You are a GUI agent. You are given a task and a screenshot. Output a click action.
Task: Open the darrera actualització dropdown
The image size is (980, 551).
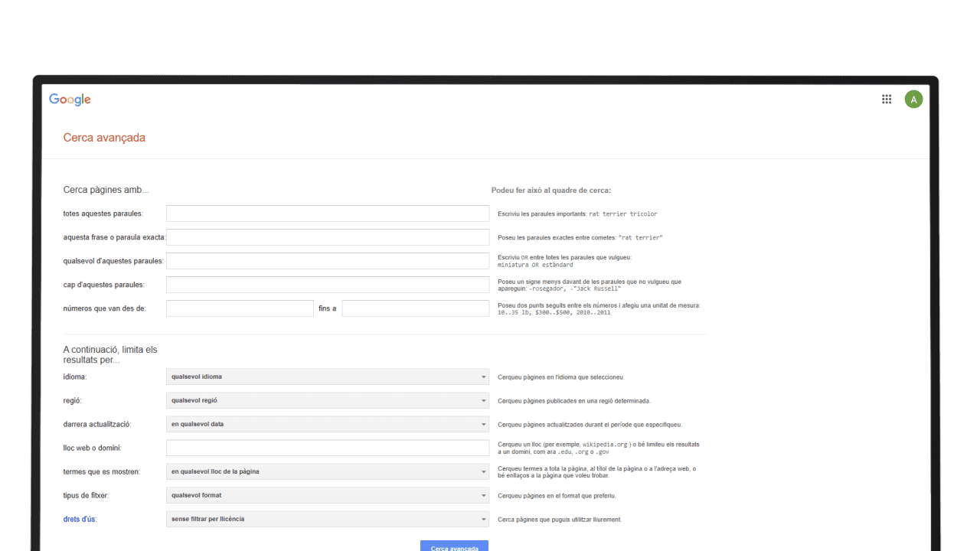pos(327,424)
